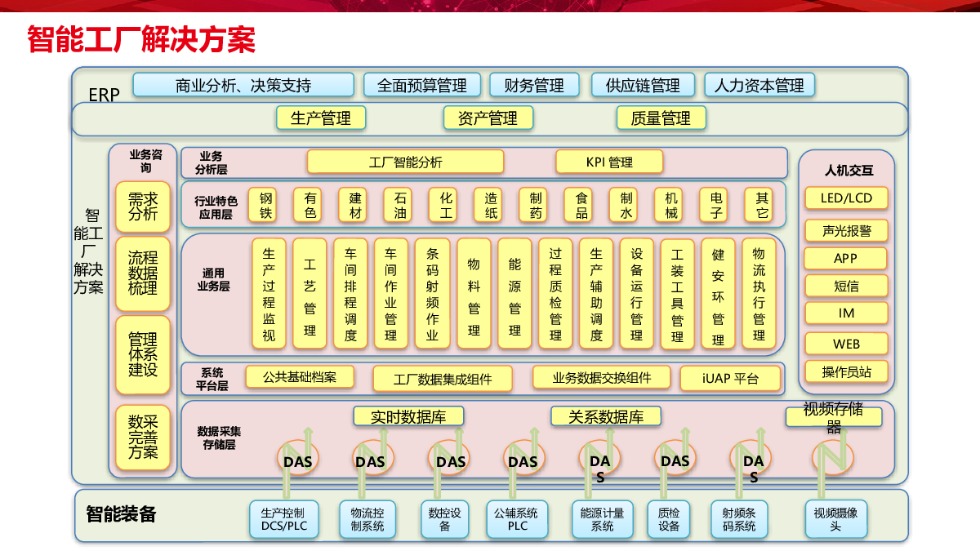
Task: Click the KPI 管理 block
Action: 609,162
